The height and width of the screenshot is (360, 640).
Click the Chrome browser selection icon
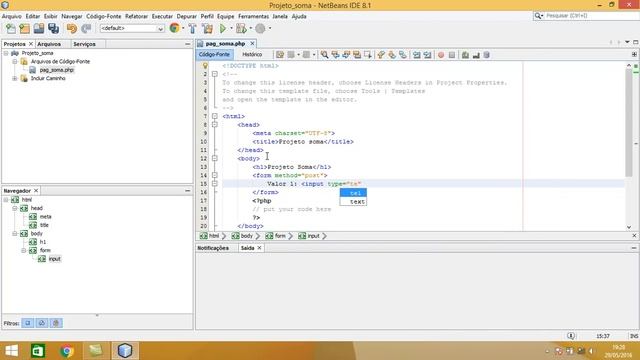click(174, 28)
